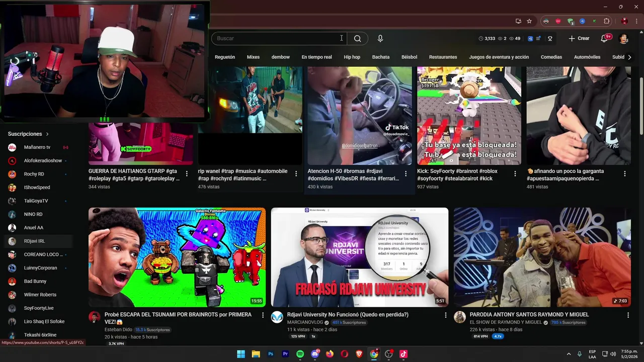Screen dimensions: 644x362
Task: Select the Hip hop category chip
Action: point(352,57)
